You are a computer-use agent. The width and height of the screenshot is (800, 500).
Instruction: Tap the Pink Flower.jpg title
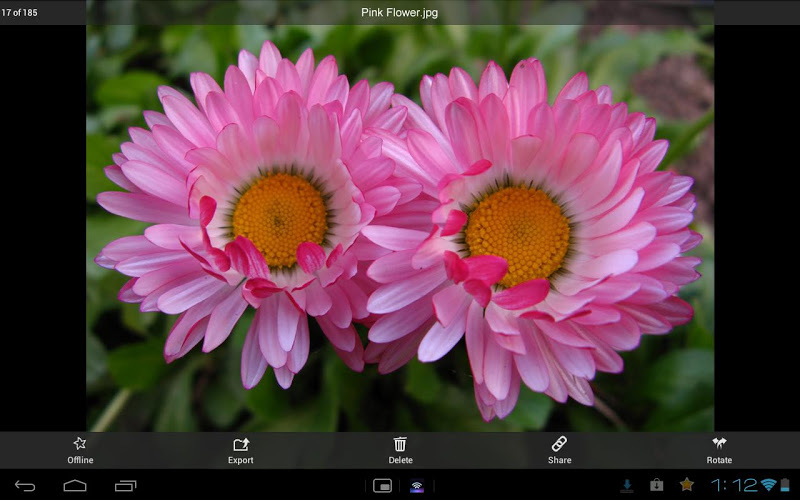pyautogui.click(x=400, y=13)
